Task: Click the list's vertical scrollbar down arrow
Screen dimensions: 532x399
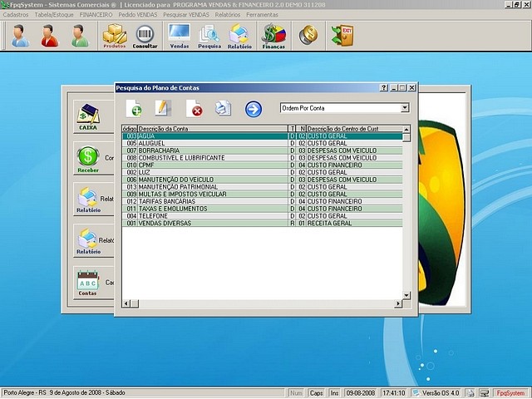Action: (x=406, y=295)
